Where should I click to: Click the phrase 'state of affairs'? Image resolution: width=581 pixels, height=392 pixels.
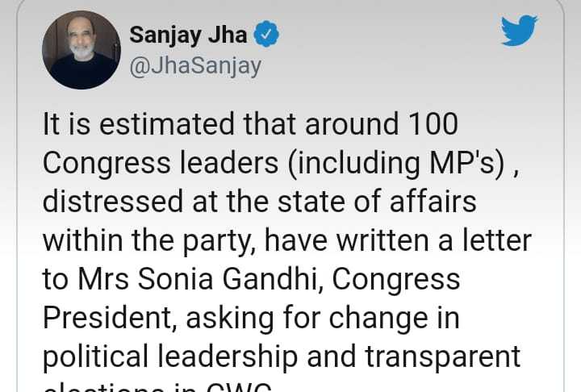(x=377, y=201)
